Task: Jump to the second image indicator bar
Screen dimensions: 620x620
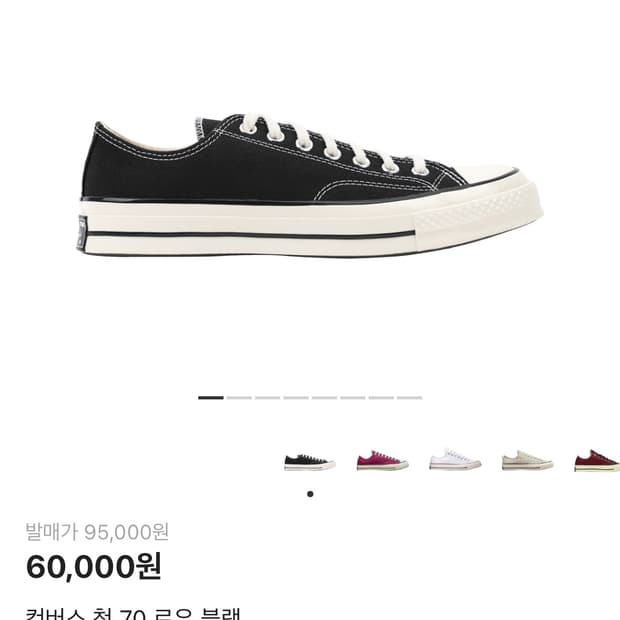Action: 239,398
